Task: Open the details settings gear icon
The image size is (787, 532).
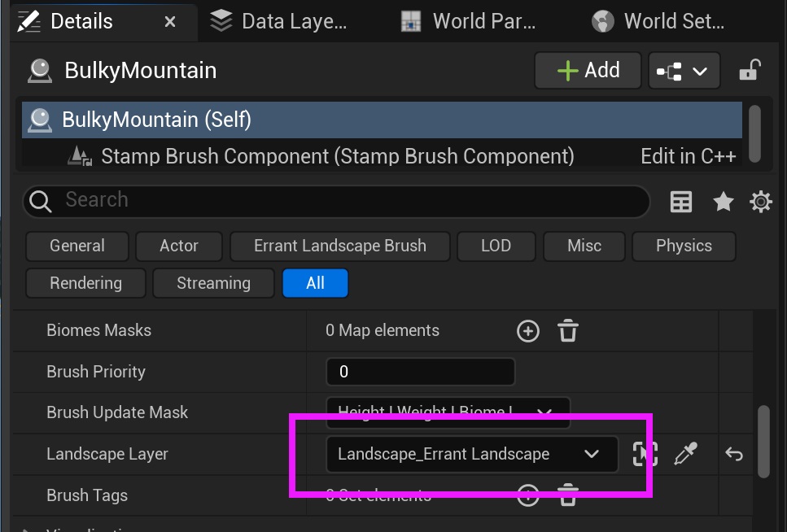Action: tap(761, 202)
